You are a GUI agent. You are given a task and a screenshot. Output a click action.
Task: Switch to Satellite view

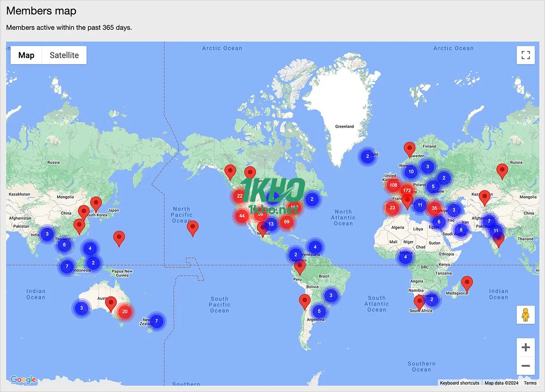[63, 55]
